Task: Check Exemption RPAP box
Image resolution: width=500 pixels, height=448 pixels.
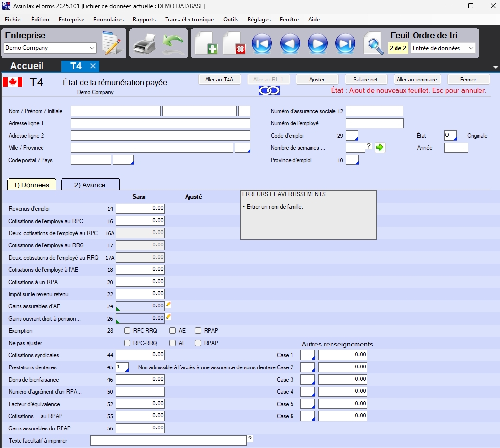Action: [198, 331]
